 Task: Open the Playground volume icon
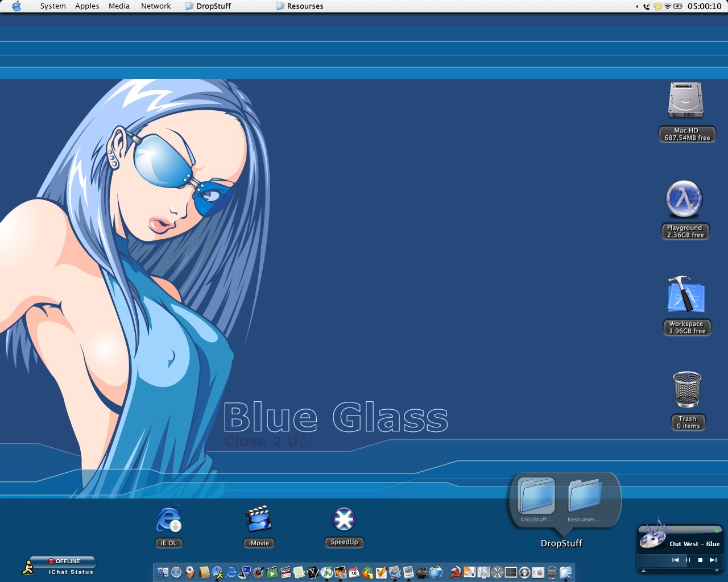(x=685, y=199)
